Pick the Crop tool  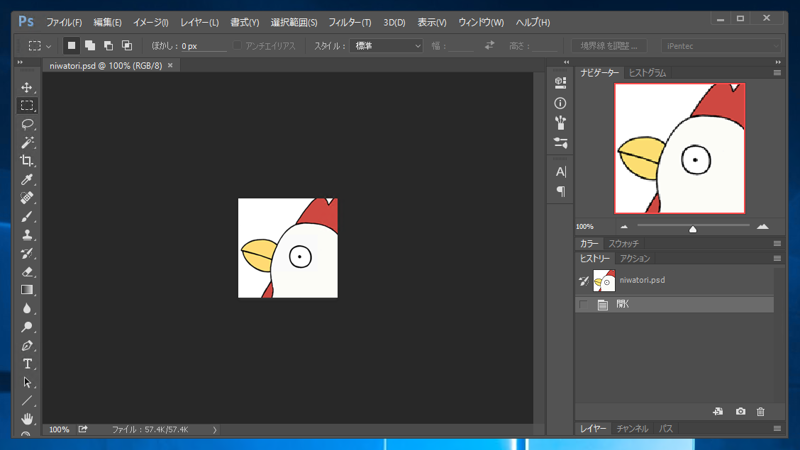[x=27, y=161]
